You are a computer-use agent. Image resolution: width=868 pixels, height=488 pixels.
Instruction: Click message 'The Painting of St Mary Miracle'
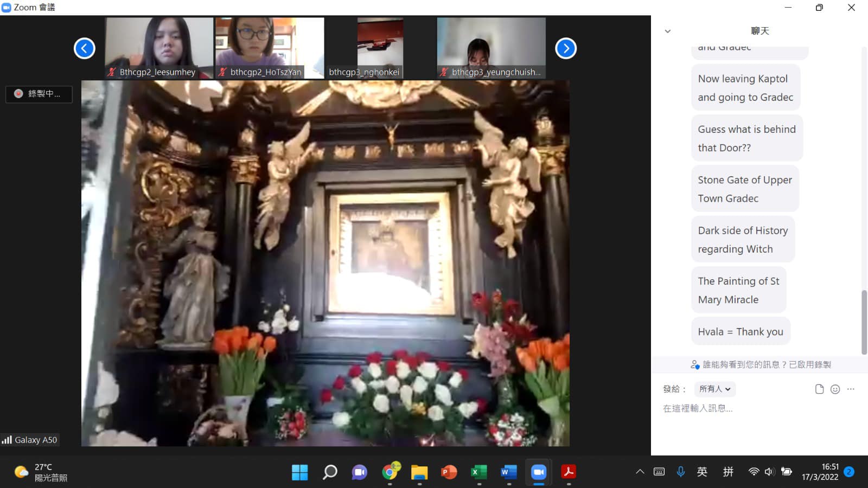[738, 290]
